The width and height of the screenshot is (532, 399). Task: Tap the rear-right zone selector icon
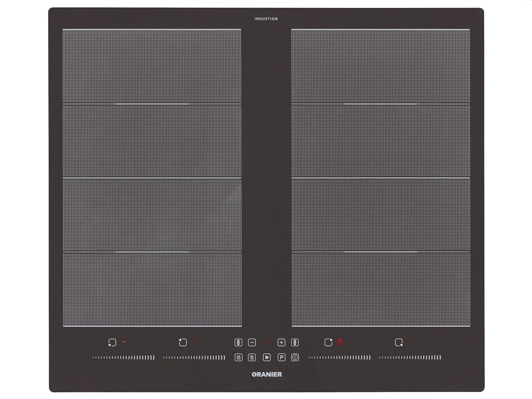click(328, 342)
